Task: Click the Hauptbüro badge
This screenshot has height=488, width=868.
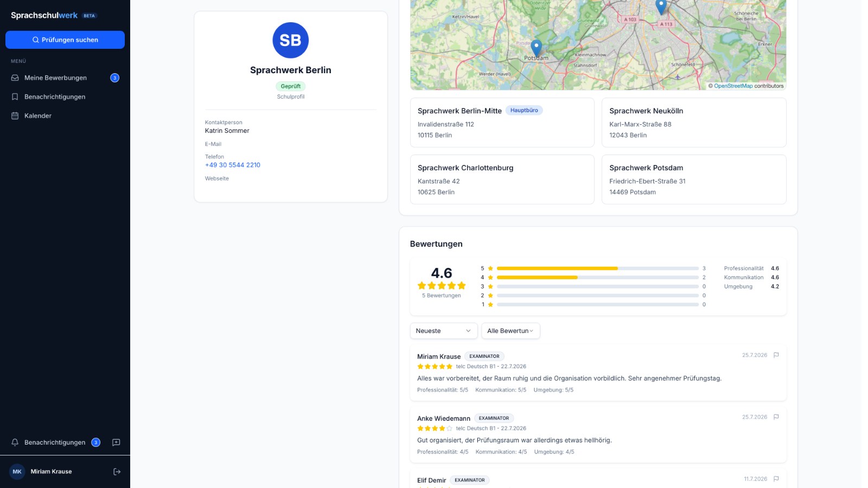Action: point(524,110)
